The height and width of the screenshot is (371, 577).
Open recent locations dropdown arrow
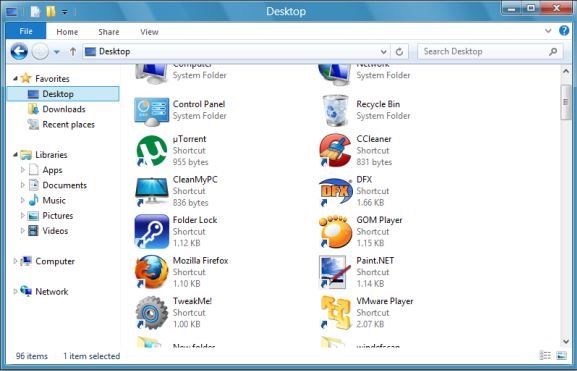click(x=56, y=52)
